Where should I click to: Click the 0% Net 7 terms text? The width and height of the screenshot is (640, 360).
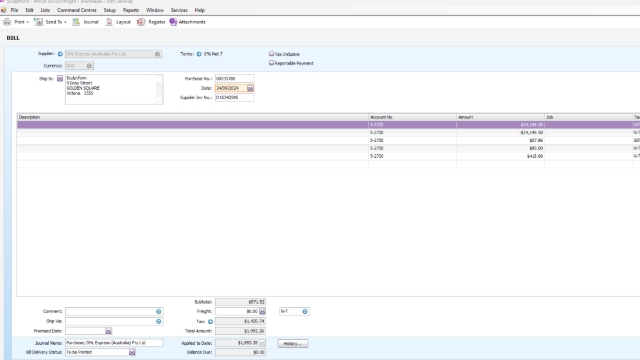[x=213, y=54]
